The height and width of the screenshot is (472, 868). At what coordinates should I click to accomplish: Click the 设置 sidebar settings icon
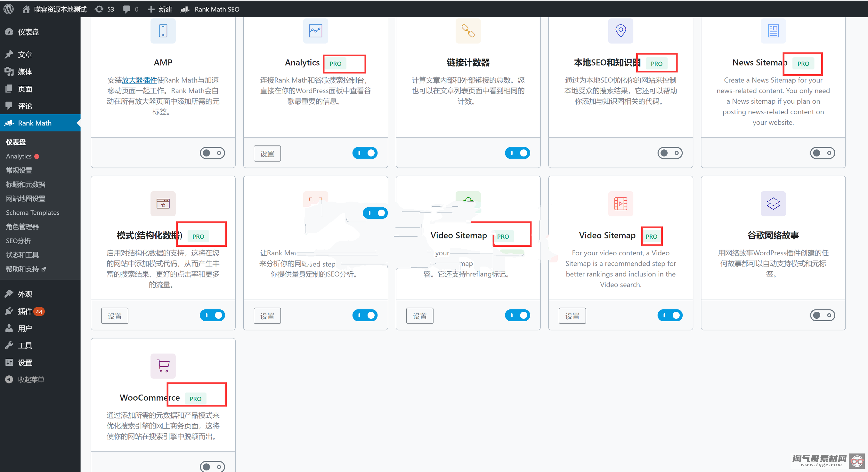point(9,363)
